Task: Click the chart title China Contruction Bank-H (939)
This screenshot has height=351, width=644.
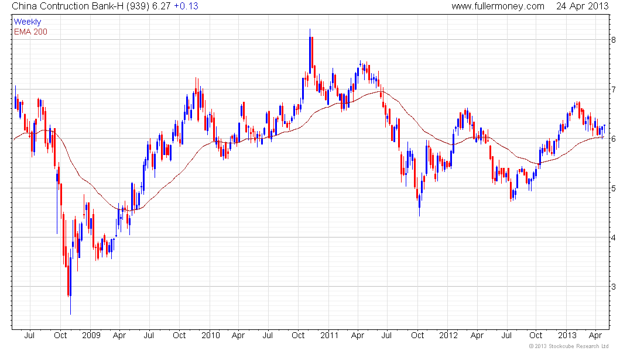Action: 81,6
